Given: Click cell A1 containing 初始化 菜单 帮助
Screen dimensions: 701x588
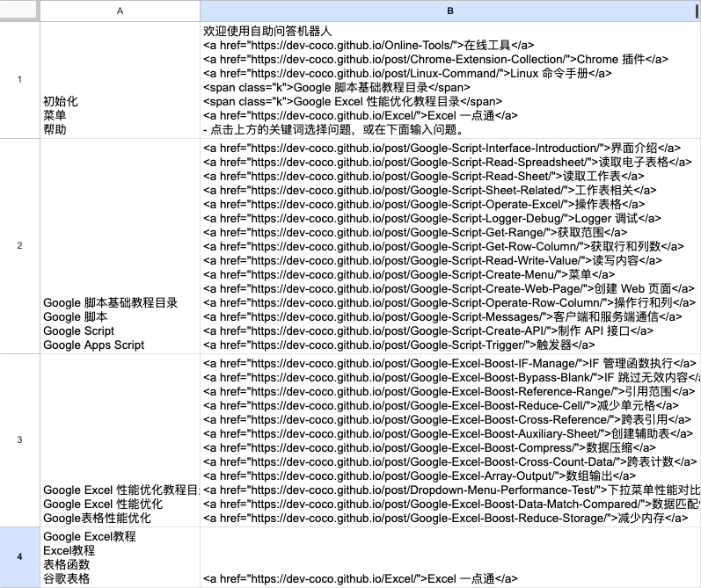Looking at the screenshot, I should pyautogui.click(x=120, y=79).
